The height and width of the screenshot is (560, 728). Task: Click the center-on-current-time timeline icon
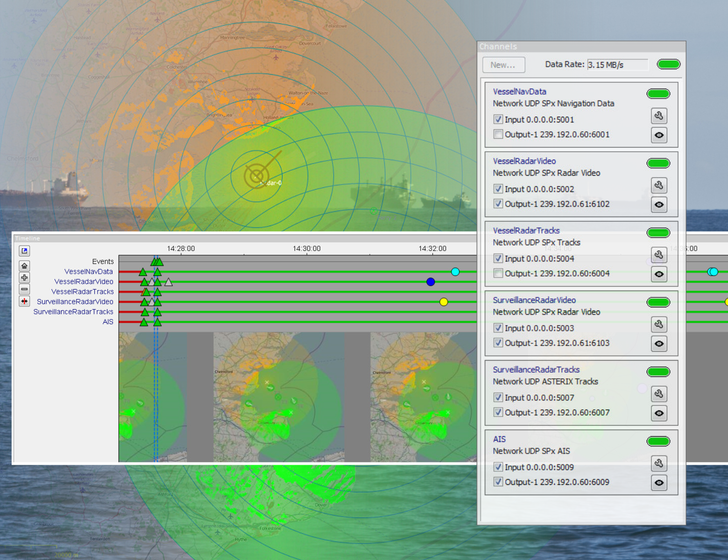(24, 301)
